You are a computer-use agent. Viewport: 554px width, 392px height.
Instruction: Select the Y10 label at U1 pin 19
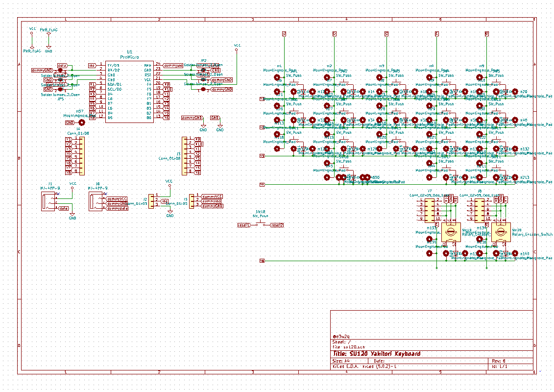click(168, 89)
